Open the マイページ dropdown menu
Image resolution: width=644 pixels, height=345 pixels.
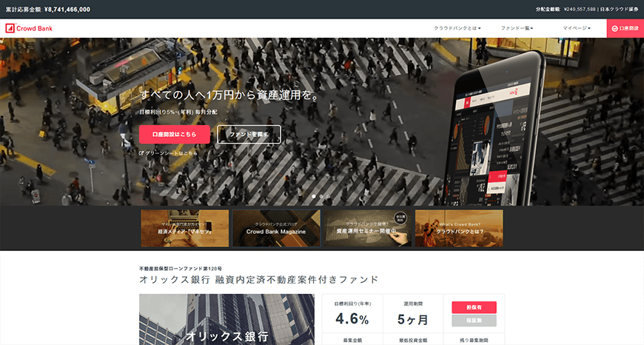tap(577, 28)
